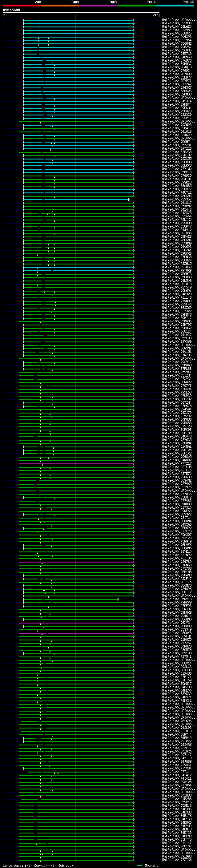This screenshot has height=868, width=197.
Task: Select hit label UniRef100_Q40151
Action: pyautogui.click(x=176, y=352)
